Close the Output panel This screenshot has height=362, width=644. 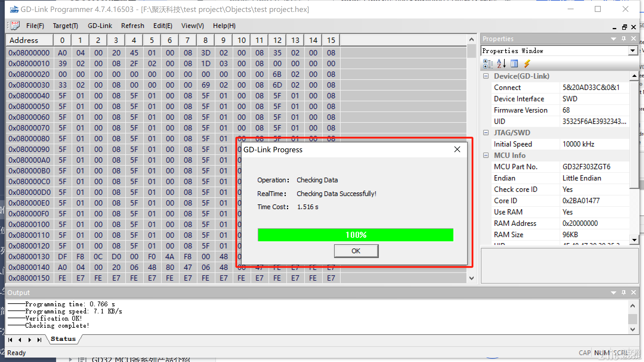tap(634, 293)
